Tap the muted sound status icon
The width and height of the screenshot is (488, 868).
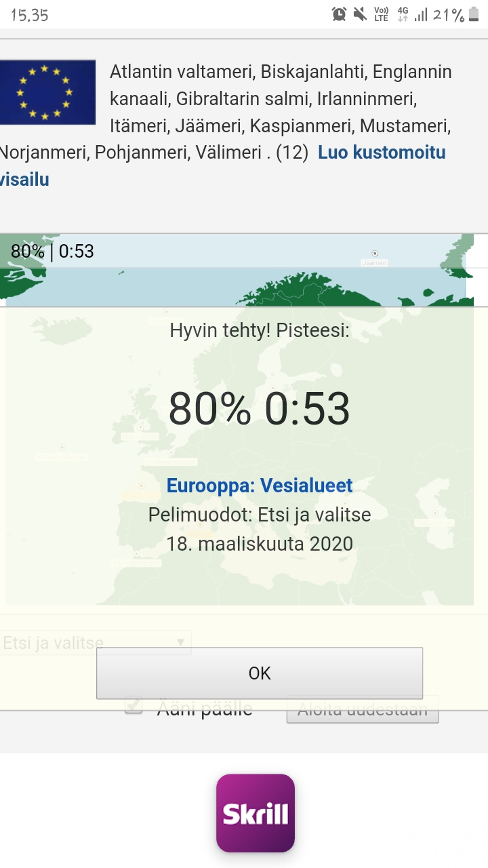[360, 14]
